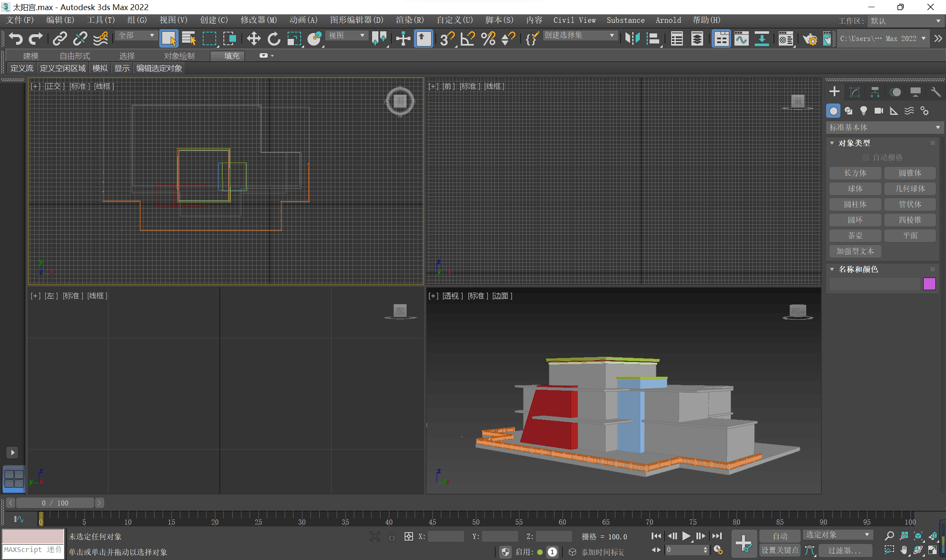Screen dimensions: 946x560
Task: Switch to Lights creation category
Action: (864, 111)
